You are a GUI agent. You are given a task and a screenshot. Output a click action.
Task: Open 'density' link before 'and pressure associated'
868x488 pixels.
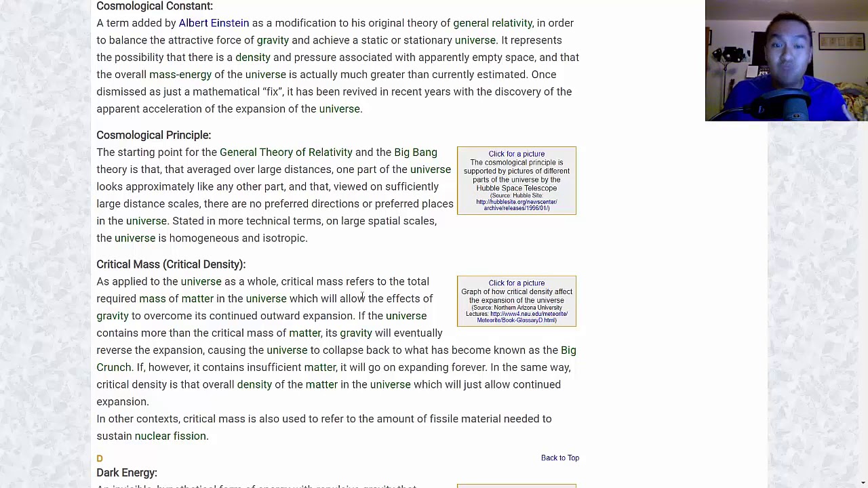(x=253, y=58)
